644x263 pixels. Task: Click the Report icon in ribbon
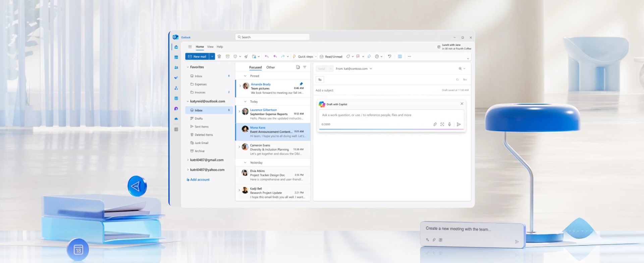[x=235, y=56]
